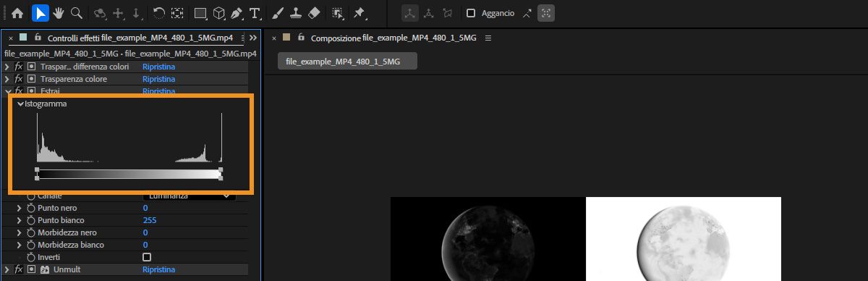Click the Unmult effect preset icon

click(x=44, y=269)
